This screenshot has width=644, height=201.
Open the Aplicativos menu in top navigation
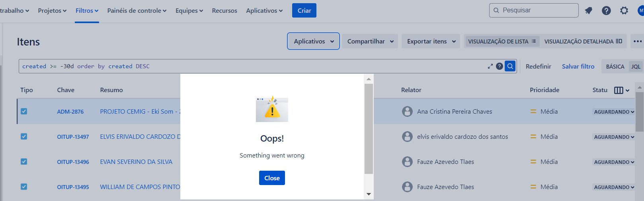pyautogui.click(x=264, y=11)
